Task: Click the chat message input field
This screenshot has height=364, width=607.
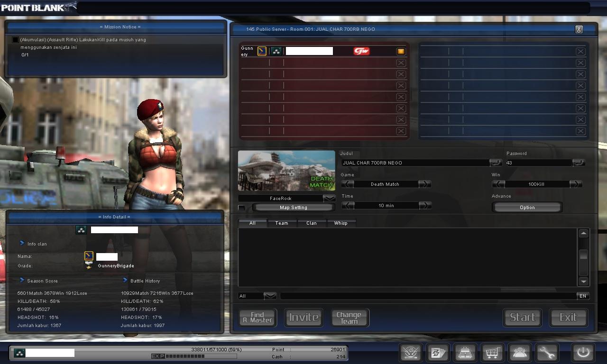Action: click(428, 296)
